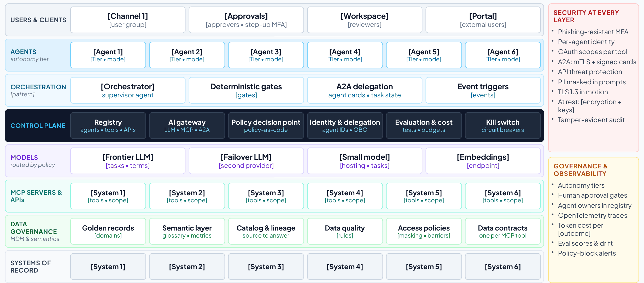
Task: Open the Evaluation & cost tile
Action: pyautogui.click(x=424, y=126)
